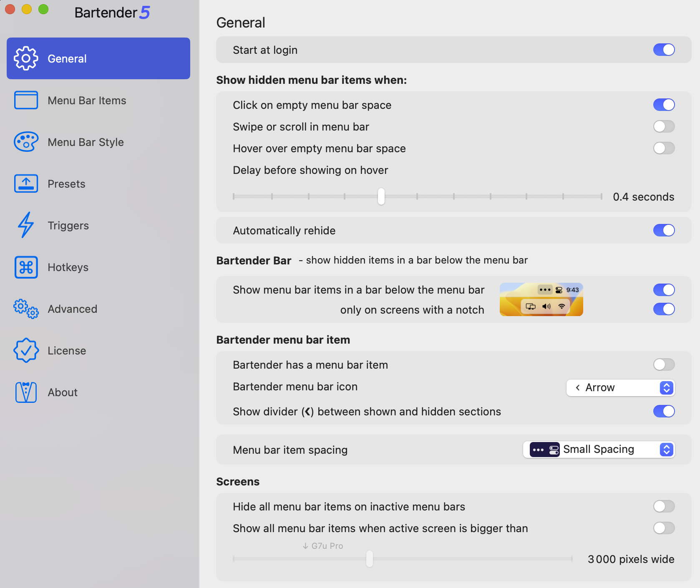Click the Hotkeys command icon
The image size is (700, 588).
point(26,267)
